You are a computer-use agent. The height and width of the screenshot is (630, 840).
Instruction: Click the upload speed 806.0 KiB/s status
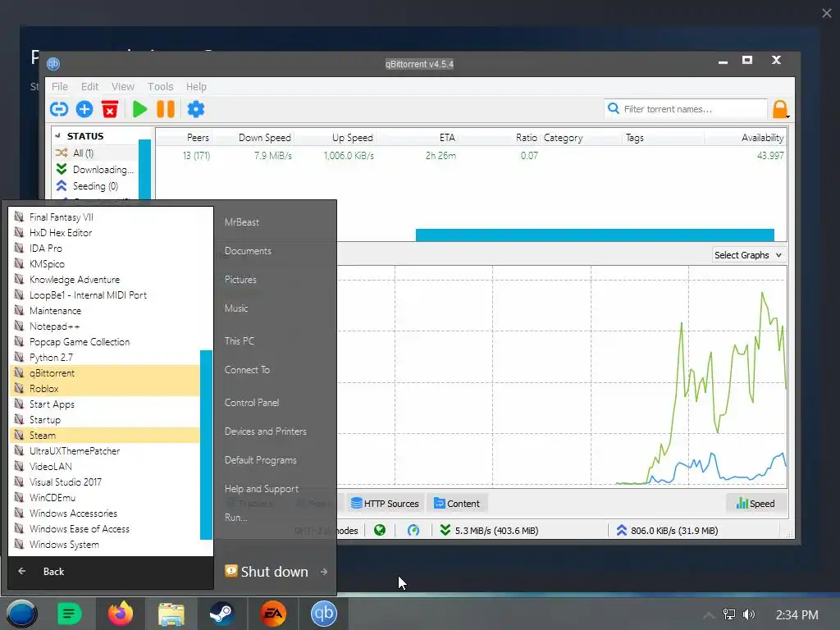[667, 531]
